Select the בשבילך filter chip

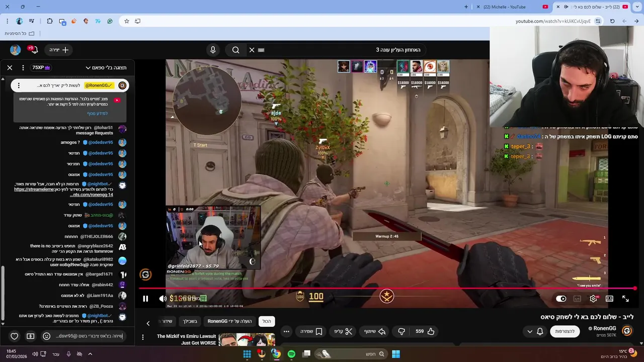[x=190, y=321]
